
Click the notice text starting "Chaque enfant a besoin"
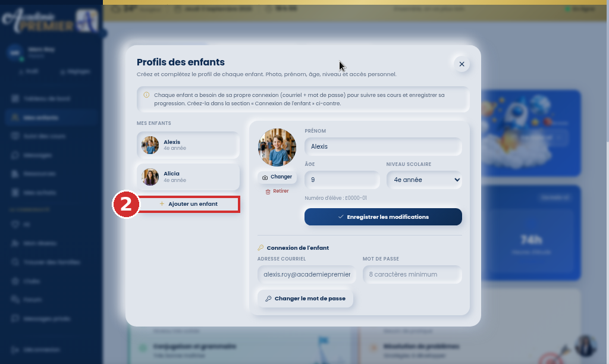(299, 99)
